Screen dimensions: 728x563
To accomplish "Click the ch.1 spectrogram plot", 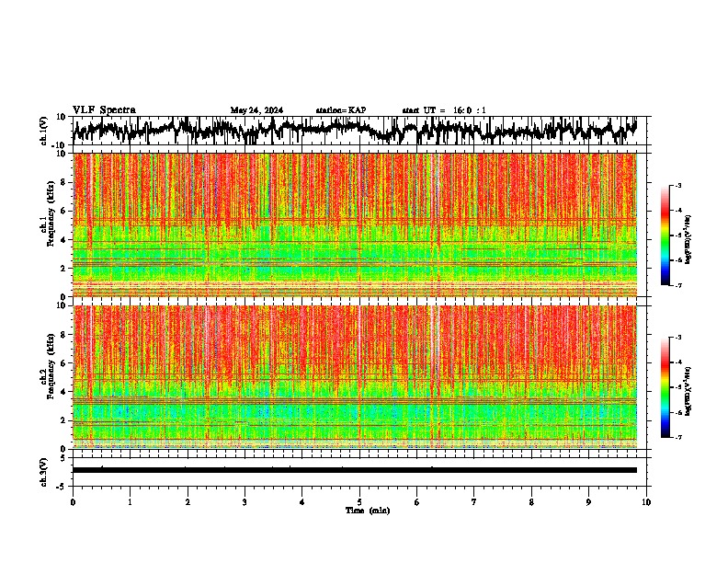I will [x=355, y=224].
